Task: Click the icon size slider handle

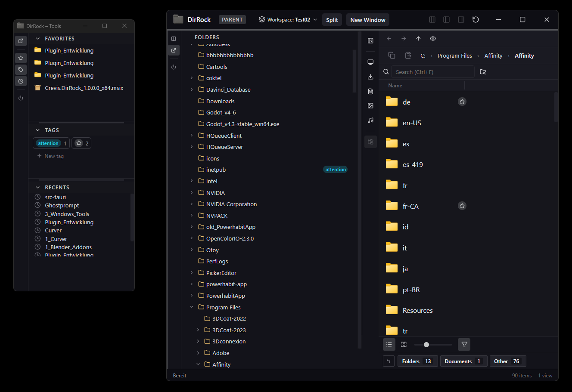Action: click(x=426, y=345)
